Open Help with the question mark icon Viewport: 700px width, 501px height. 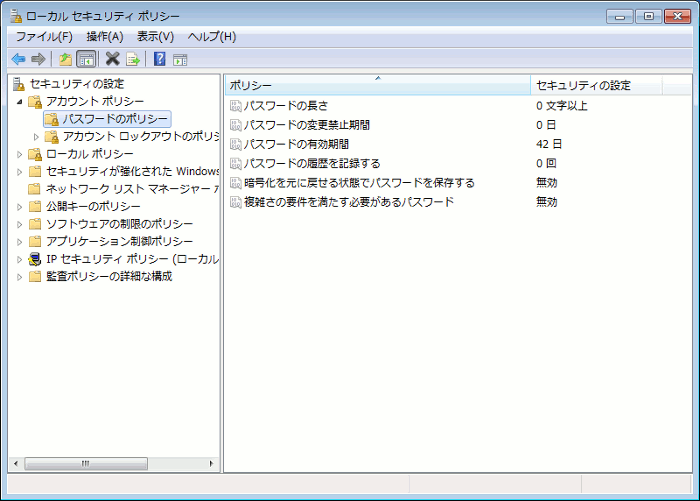point(159,59)
